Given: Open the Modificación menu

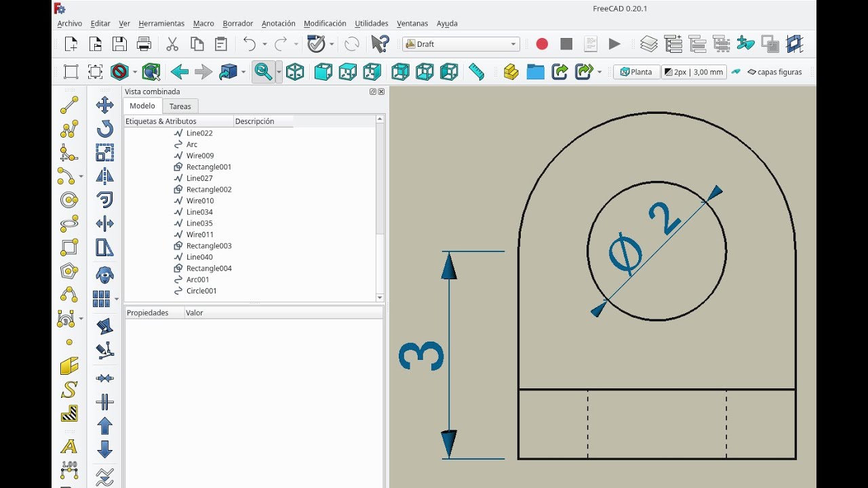Looking at the screenshot, I should [x=325, y=23].
